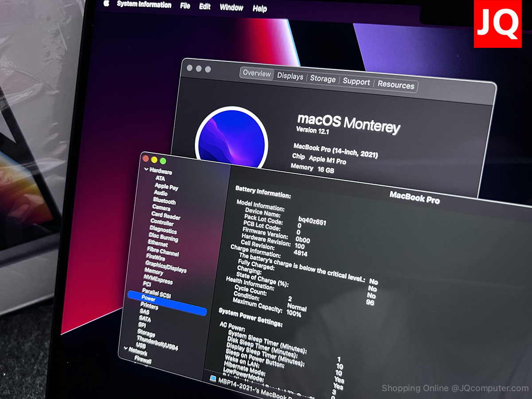Viewport: 532px width, 399px height.
Task: Click the 'System Power Settings:' heading
Action: [250, 317]
